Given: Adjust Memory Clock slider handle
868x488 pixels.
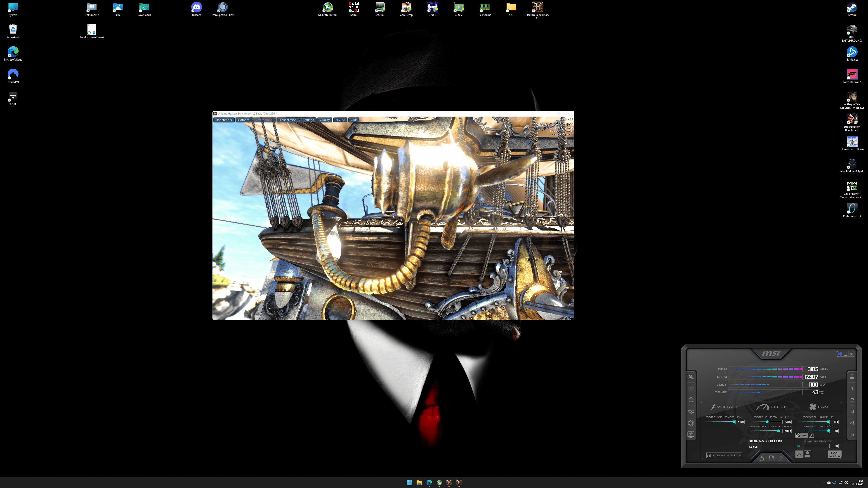Looking at the screenshot, I should [778, 431].
